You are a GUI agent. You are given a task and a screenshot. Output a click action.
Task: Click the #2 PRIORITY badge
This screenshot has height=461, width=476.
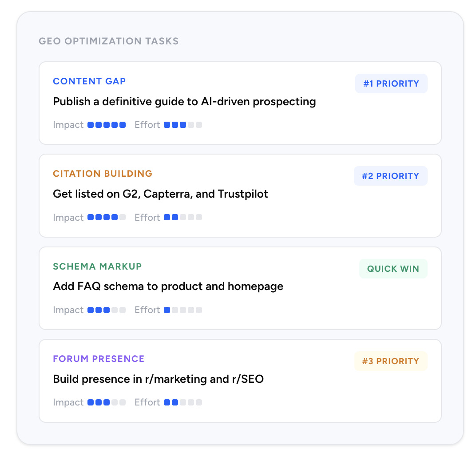(x=390, y=176)
